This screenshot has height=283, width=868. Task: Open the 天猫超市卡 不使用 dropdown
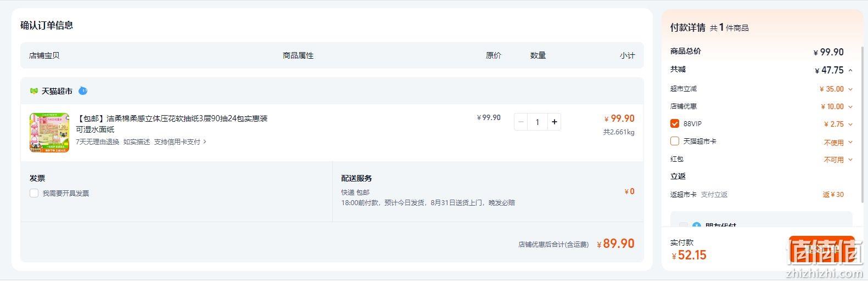click(x=850, y=142)
